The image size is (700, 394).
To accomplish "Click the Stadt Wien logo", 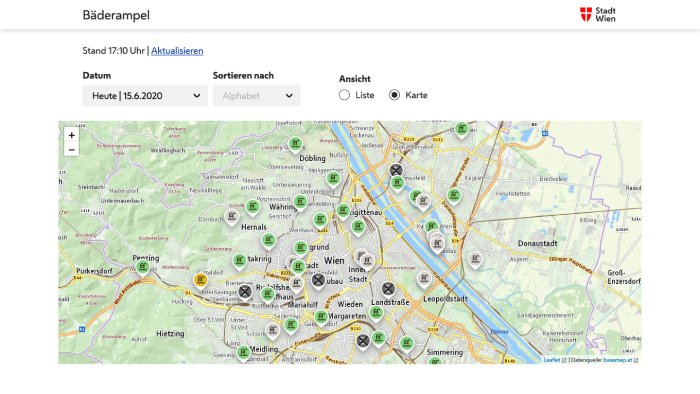I will tap(598, 15).
